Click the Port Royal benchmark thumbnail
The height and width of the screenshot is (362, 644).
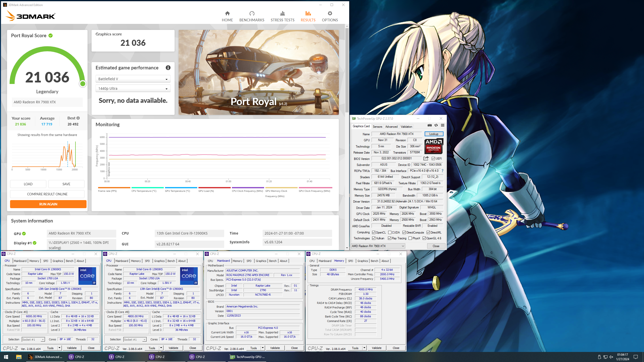pyautogui.click(x=259, y=72)
